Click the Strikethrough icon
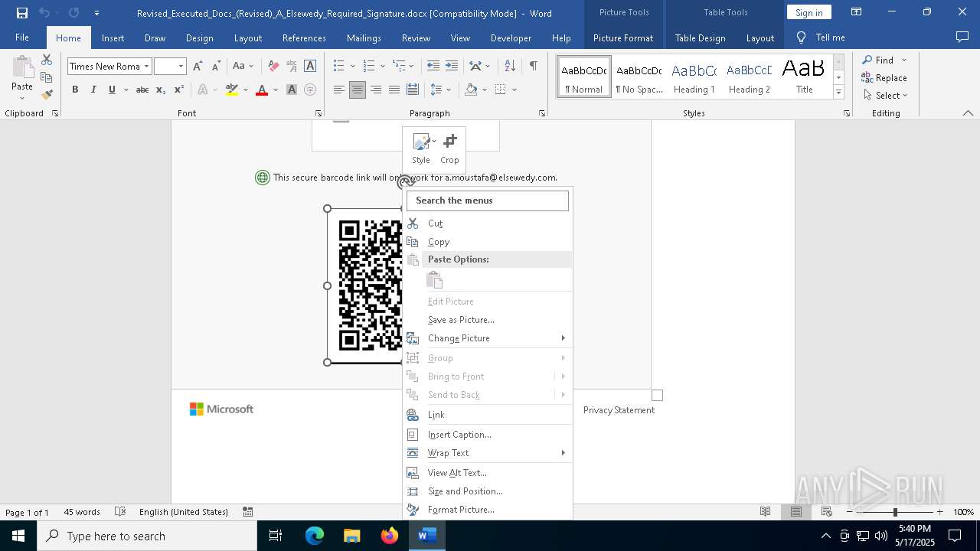This screenshot has height=551, width=980. [142, 90]
